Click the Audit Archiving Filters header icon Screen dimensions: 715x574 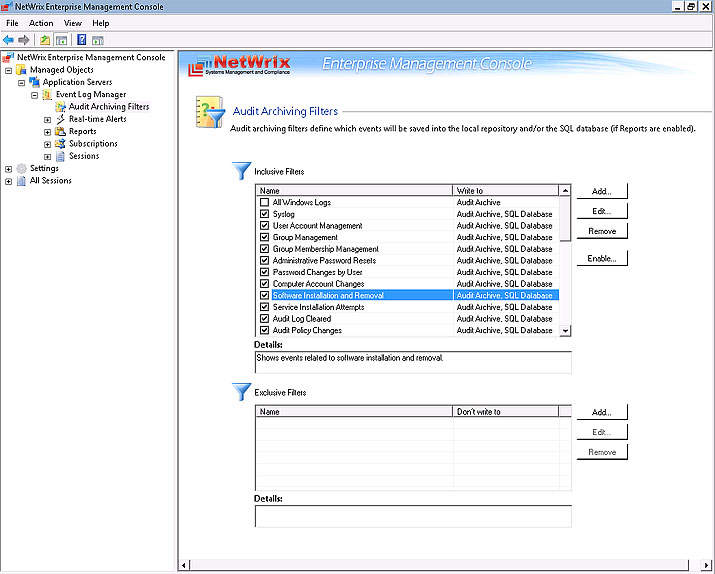[x=210, y=112]
